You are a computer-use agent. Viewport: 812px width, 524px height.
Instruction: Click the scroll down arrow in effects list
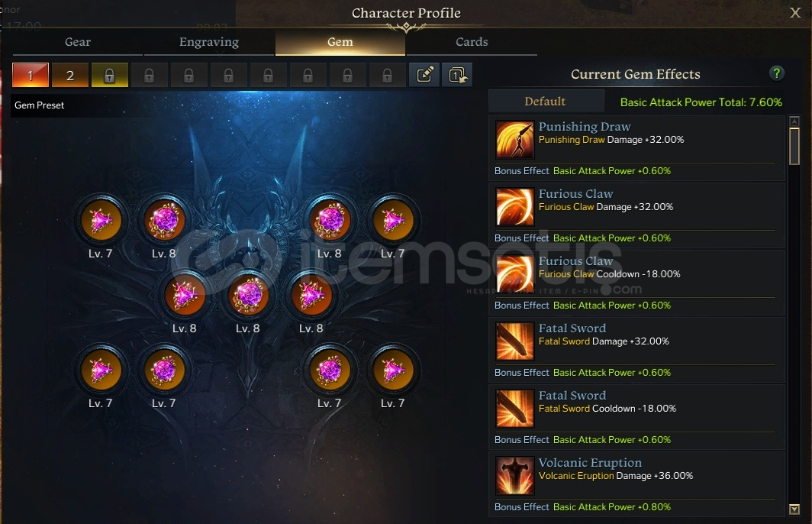(794, 509)
